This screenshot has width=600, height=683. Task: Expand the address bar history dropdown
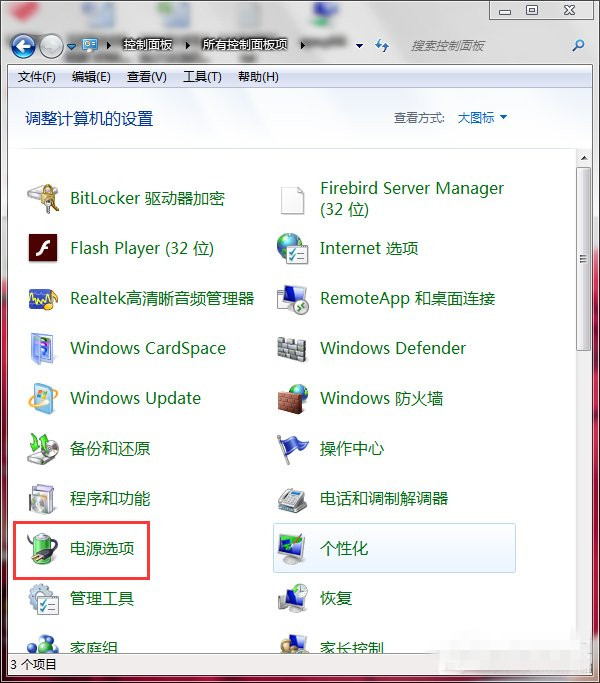(x=359, y=46)
